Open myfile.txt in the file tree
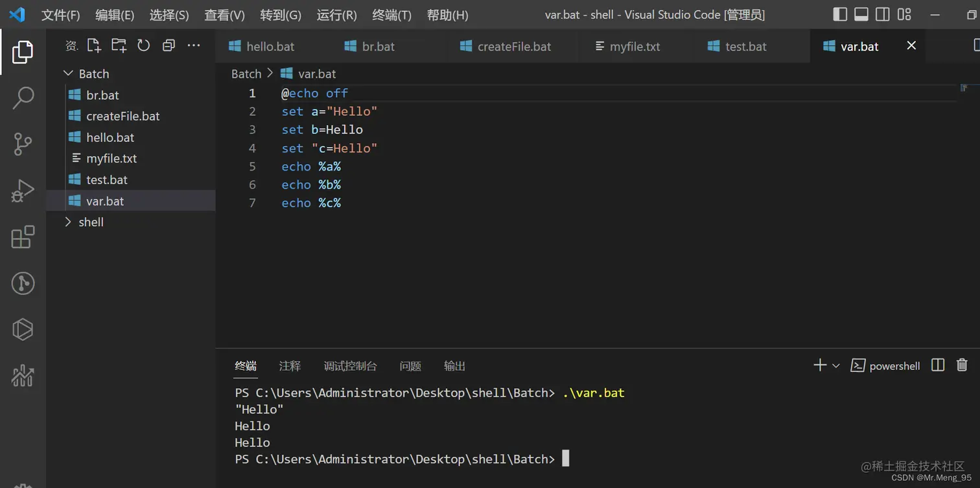 coord(130,158)
